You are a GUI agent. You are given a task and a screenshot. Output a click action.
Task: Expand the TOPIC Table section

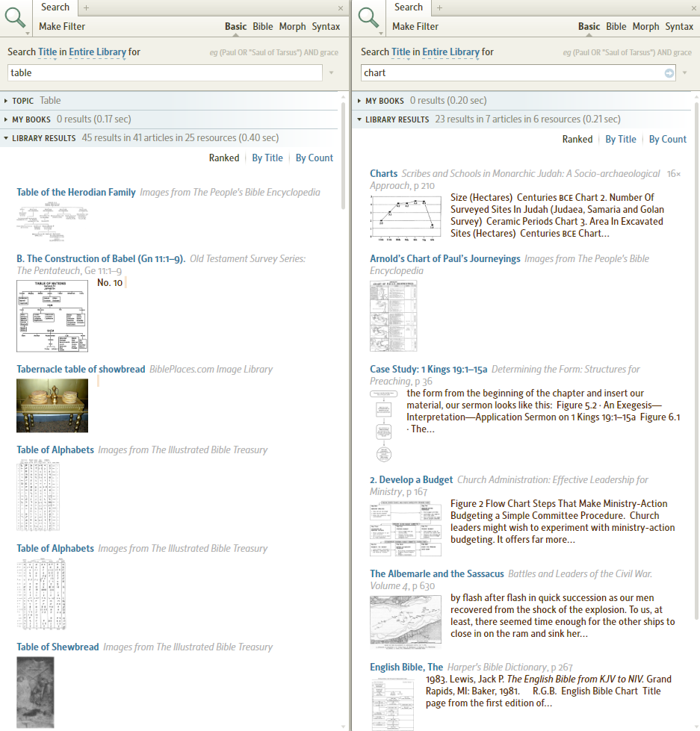[x=5, y=101]
